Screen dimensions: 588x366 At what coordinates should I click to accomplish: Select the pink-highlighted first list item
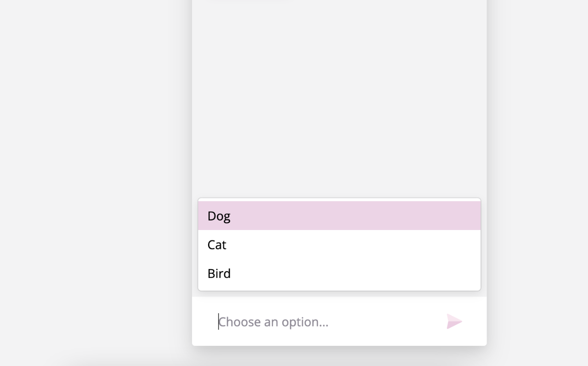[339, 216]
